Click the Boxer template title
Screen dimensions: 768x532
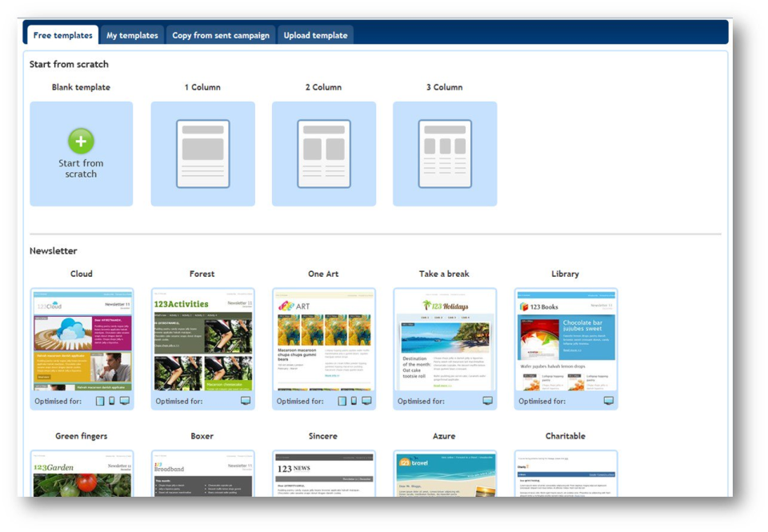click(x=202, y=436)
